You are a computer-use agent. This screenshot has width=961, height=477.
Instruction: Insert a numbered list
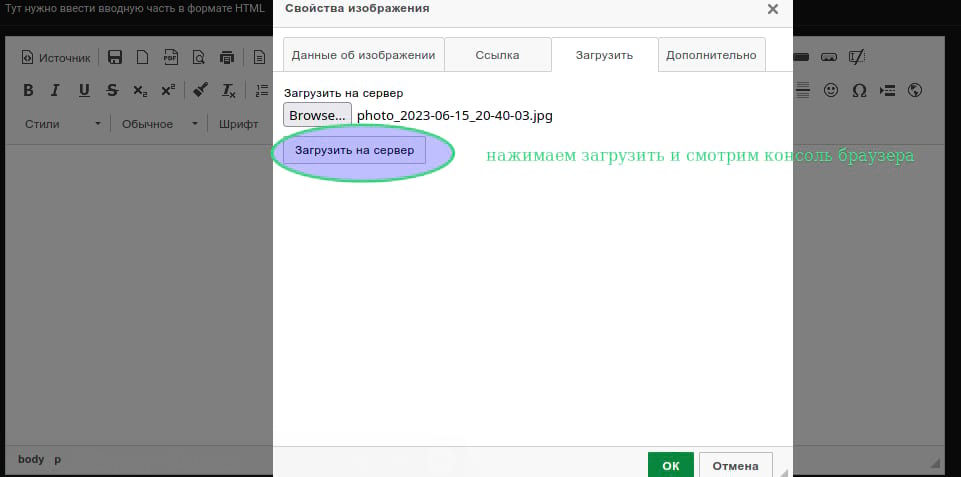pos(262,91)
